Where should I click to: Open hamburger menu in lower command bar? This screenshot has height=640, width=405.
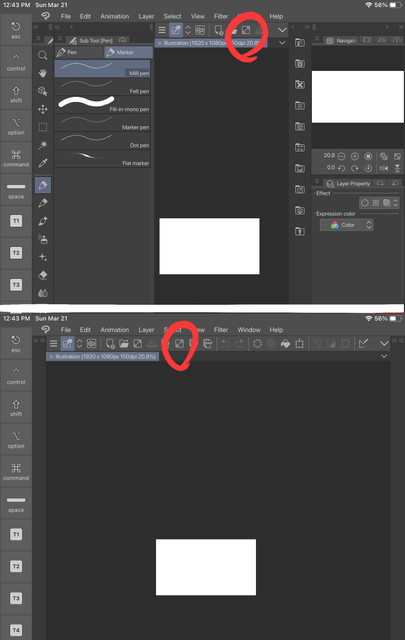pos(53,344)
